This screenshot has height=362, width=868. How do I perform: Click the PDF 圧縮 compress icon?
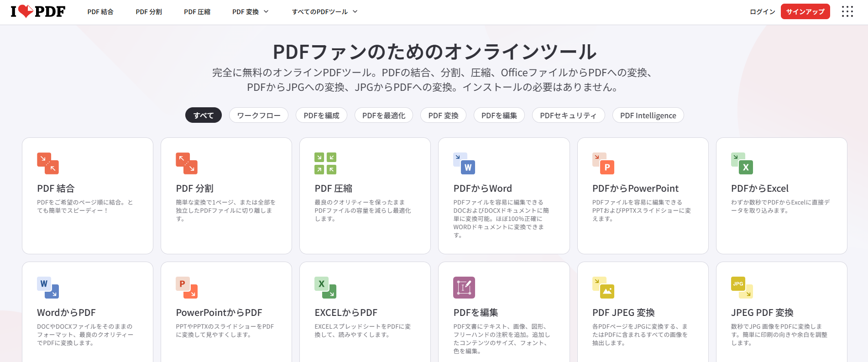pos(325,163)
